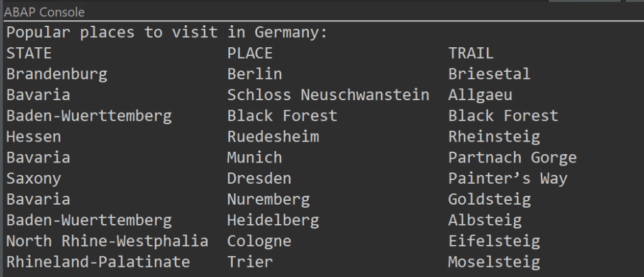Click the Partnach Gorge trail entry
Image resolution: width=644 pixels, height=277 pixels.
(x=512, y=157)
